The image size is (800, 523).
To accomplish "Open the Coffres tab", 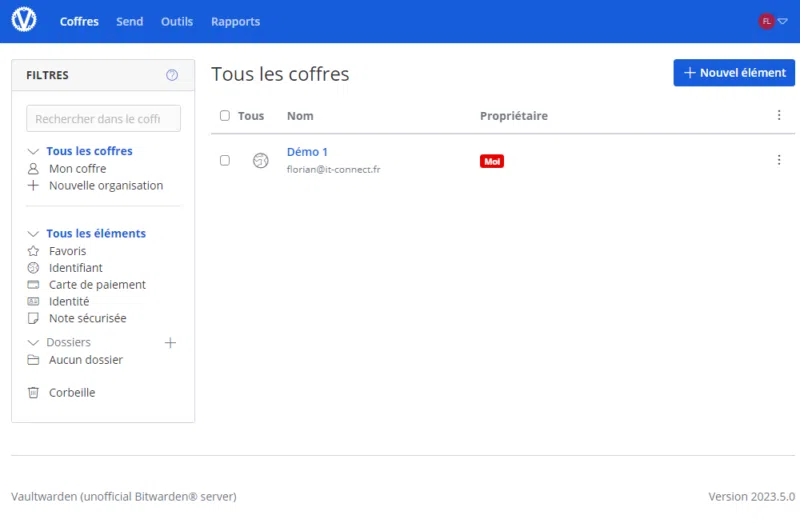I will [79, 21].
